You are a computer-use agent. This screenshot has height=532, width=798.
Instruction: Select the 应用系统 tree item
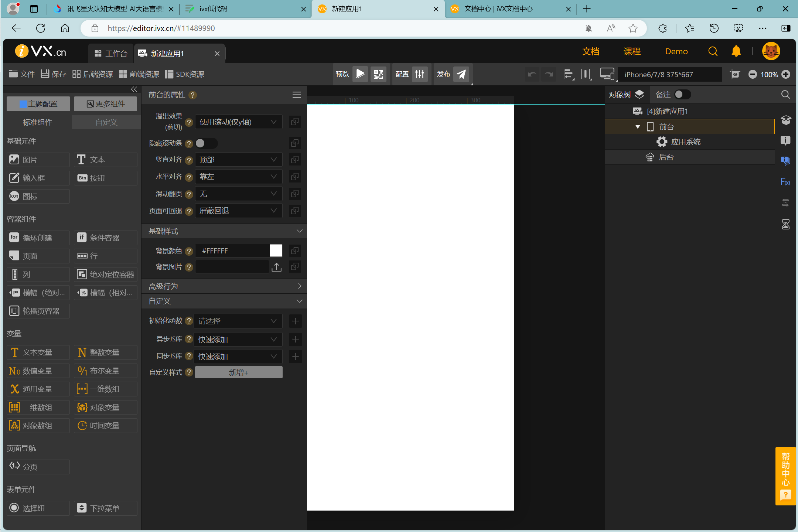tap(689, 142)
